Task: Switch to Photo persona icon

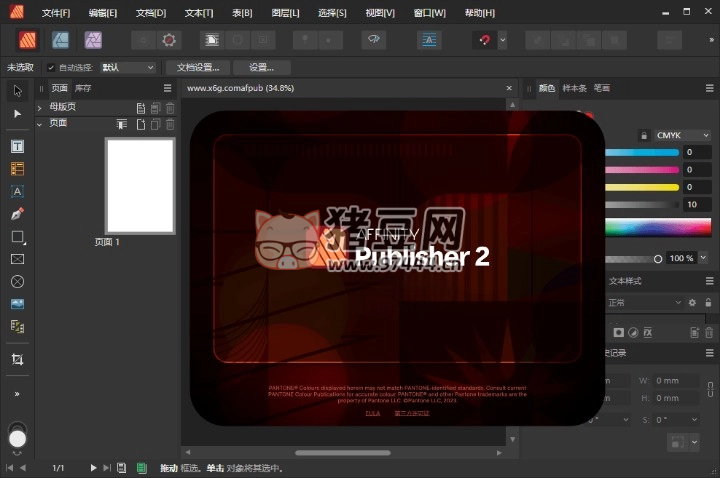Action: [93, 40]
